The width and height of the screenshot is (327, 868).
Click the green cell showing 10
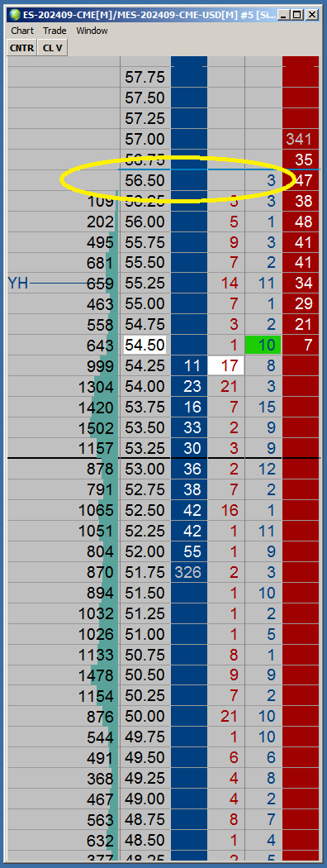pos(263,345)
